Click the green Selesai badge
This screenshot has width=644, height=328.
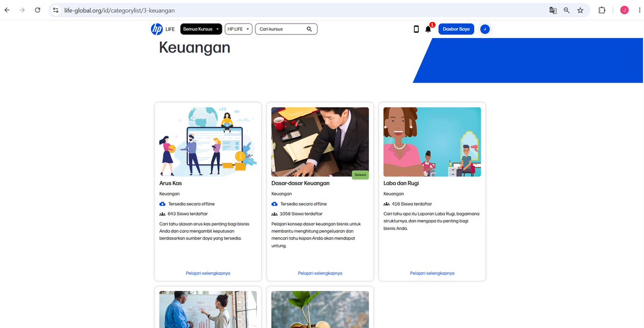pyautogui.click(x=360, y=175)
